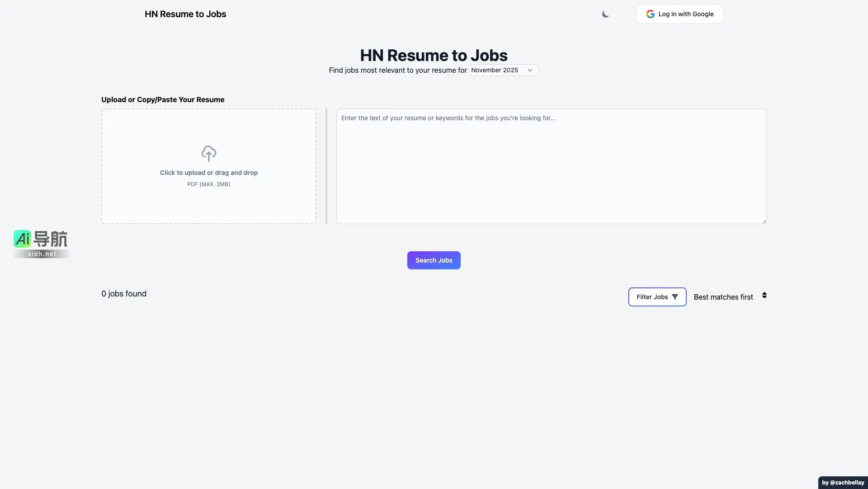Click the moon icon in the header bar
This screenshot has width=868, height=489.
[605, 14]
